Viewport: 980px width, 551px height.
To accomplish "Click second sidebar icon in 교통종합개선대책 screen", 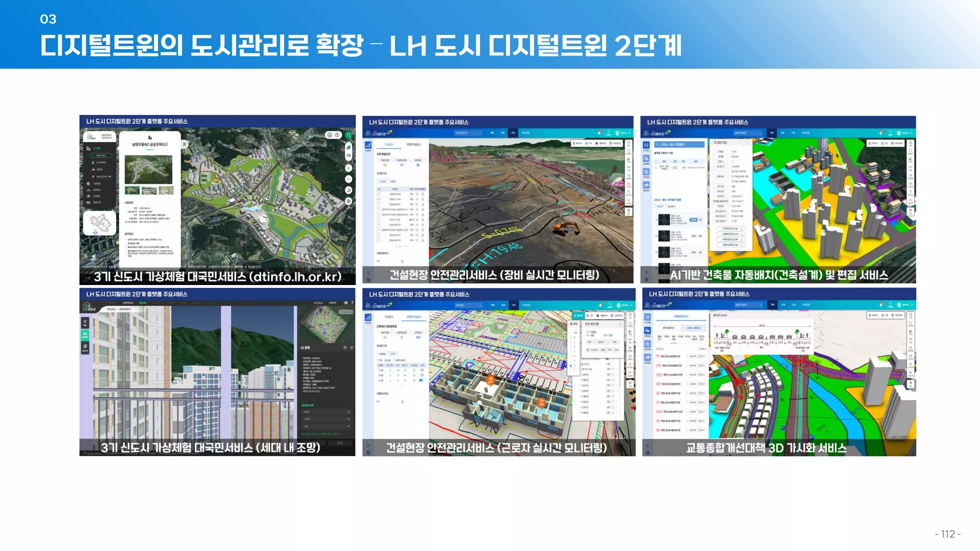I will (647, 331).
